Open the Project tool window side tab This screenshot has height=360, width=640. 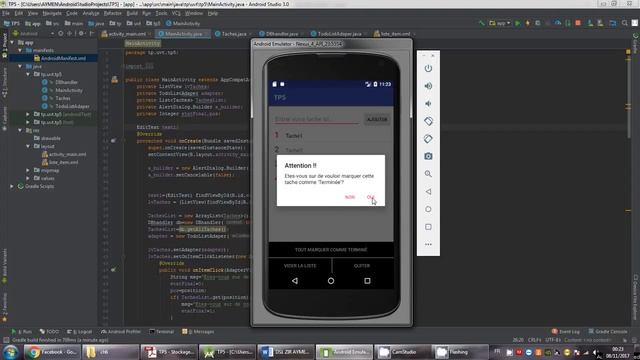[4, 46]
